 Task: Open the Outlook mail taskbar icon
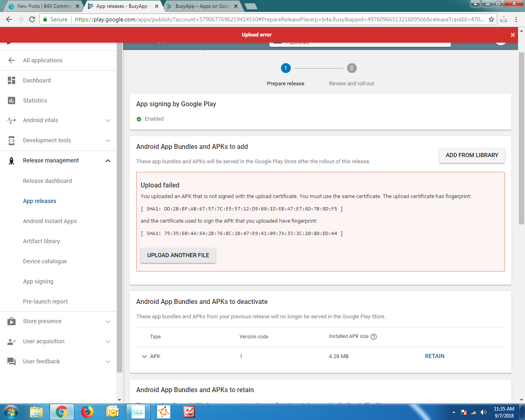(x=113, y=412)
